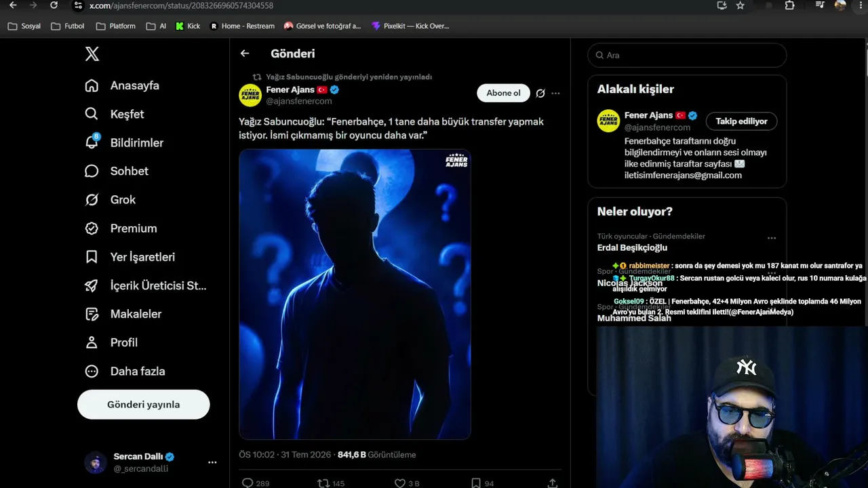Screen dimensions: 868x488
Task: Reload the page with the refresh icon
Action: point(54,5)
